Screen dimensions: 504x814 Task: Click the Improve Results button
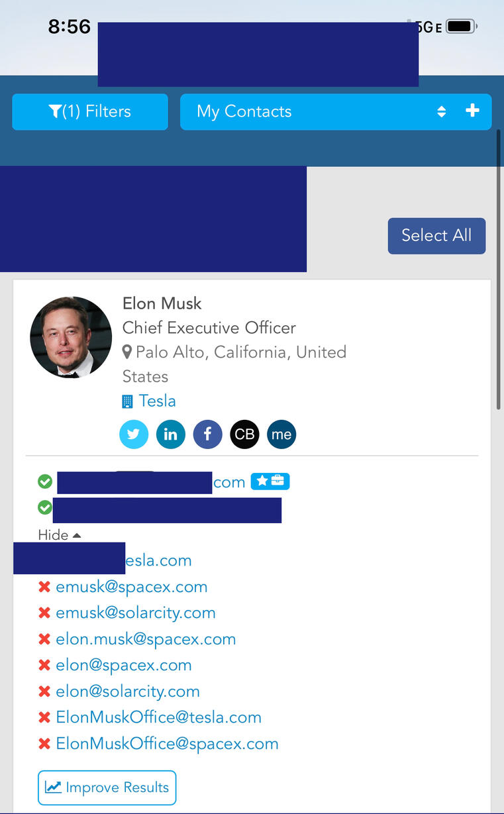coord(107,788)
